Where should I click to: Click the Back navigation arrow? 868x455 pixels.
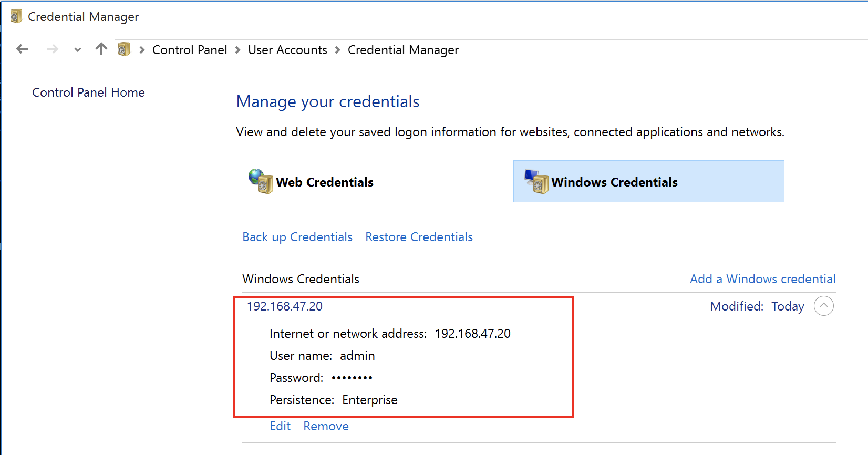[22, 49]
